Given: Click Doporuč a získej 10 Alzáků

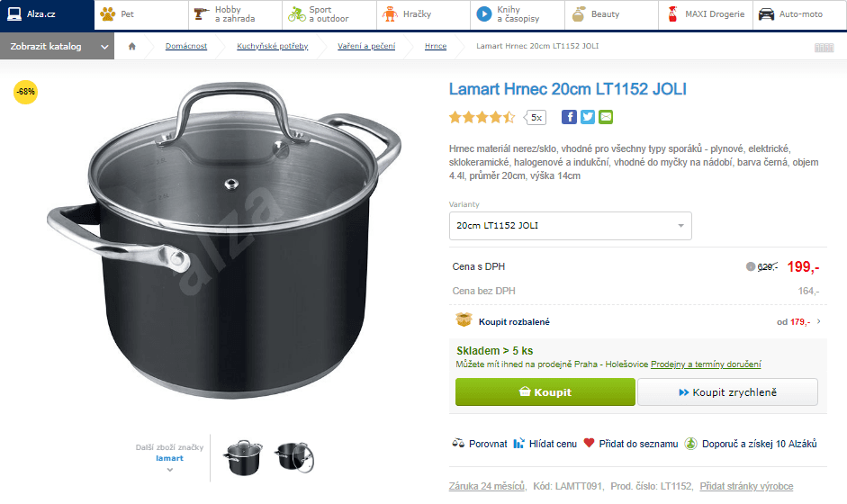Looking at the screenshot, I should (x=690, y=443).
